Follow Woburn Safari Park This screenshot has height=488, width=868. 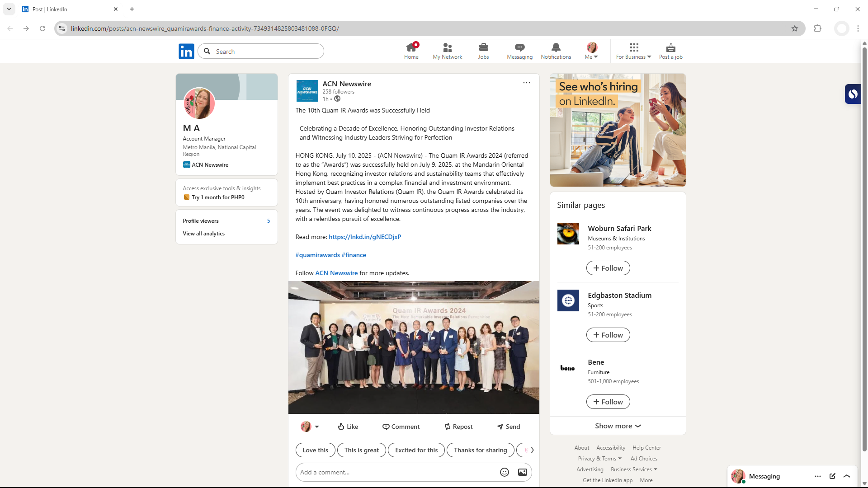coord(608,268)
